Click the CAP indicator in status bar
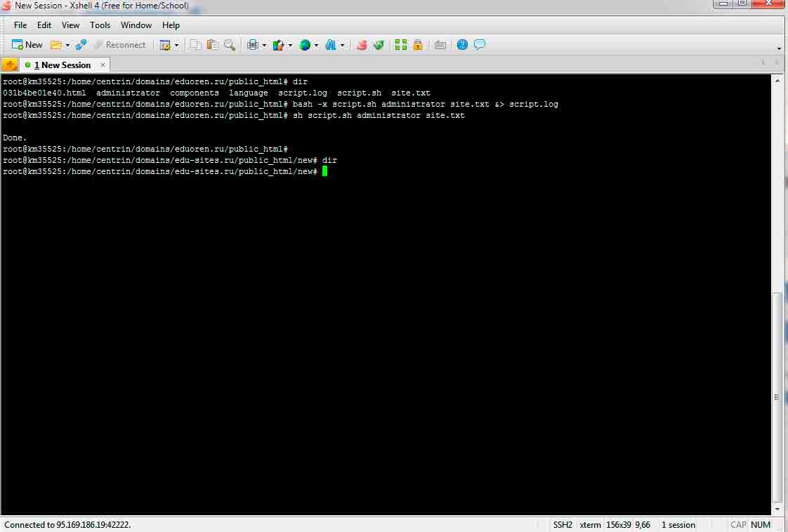 737,524
